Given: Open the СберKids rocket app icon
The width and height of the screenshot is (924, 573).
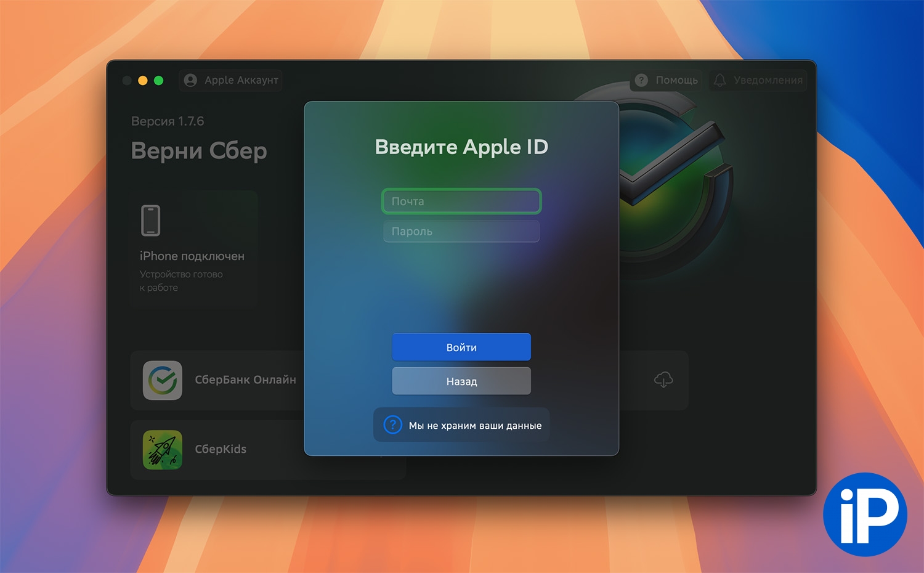Looking at the screenshot, I should pos(163,450).
